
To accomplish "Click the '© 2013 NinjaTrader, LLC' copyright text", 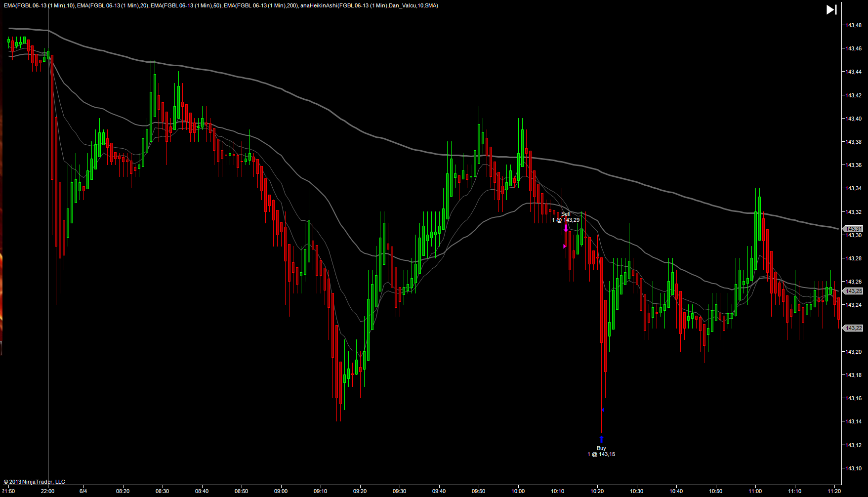I will point(35,482).
